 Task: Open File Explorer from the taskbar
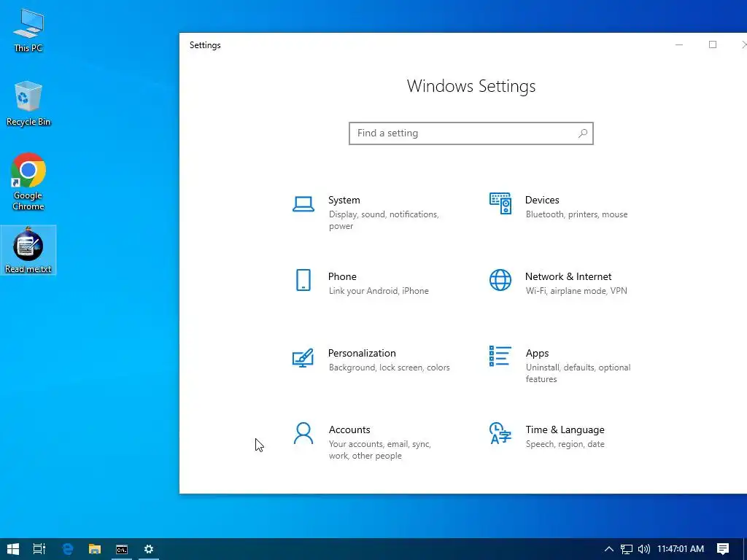(x=95, y=549)
